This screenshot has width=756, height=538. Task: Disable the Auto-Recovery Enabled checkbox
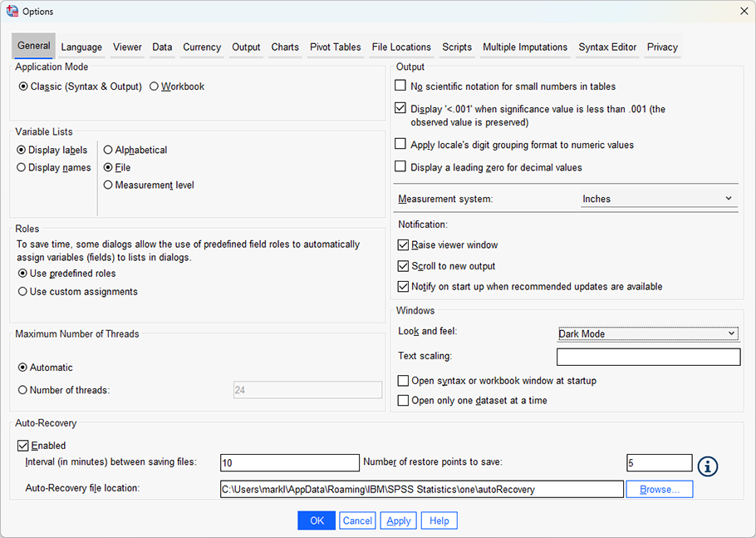[22, 445]
